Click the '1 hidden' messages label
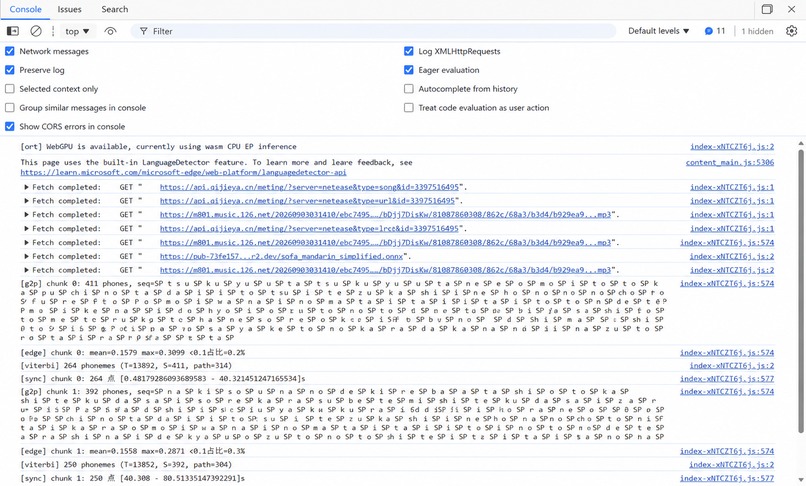The image size is (806, 486). tap(757, 31)
